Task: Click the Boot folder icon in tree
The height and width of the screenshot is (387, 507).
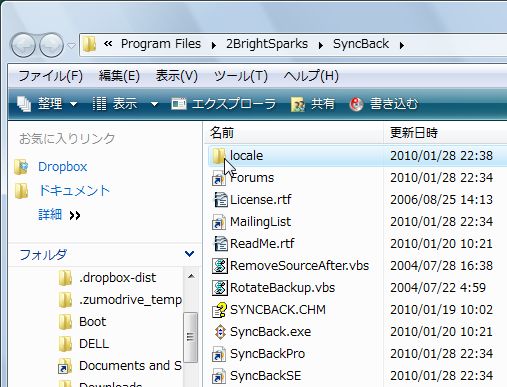Action: (65, 322)
